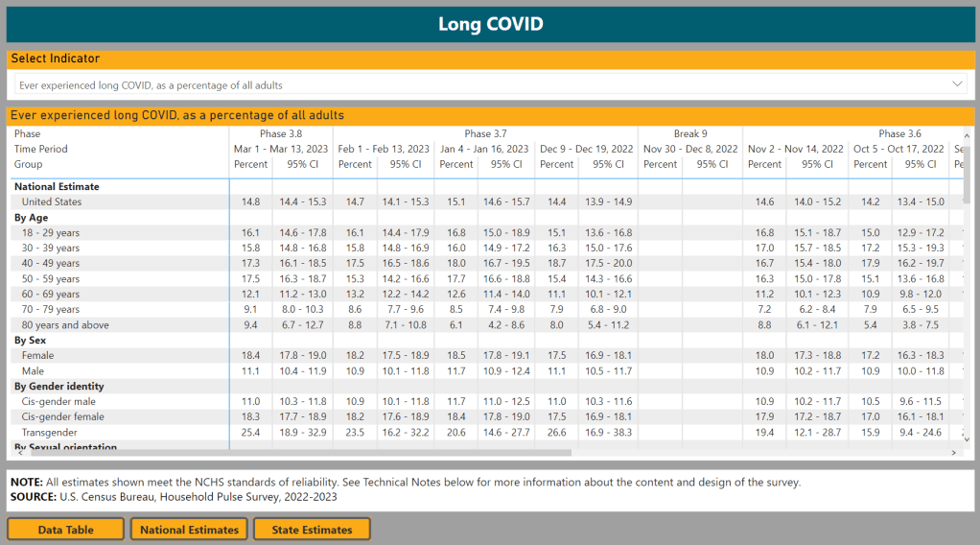Click the long COVID indicator combo box

[479, 84]
